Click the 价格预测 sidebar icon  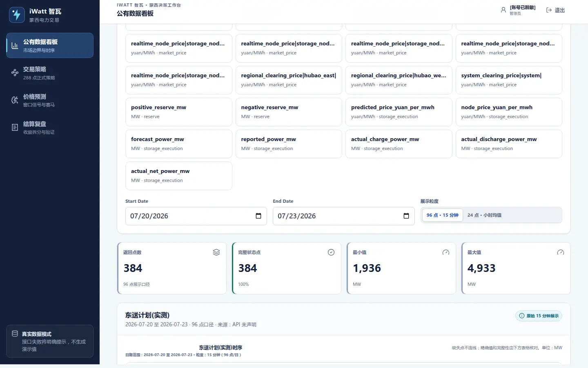tap(15, 100)
